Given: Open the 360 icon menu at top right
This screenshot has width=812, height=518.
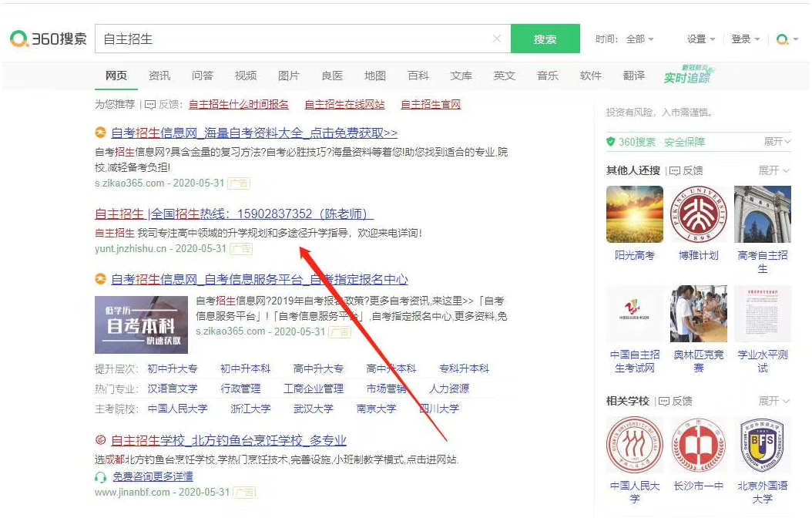Looking at the screenshot, I should pos(787,39).
